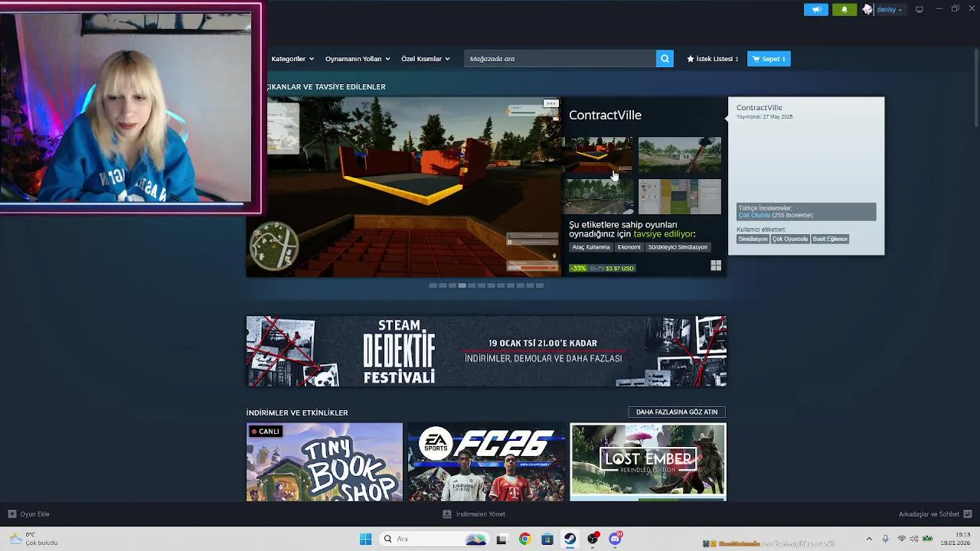Click the ContractVille game title

click(605, 115)
